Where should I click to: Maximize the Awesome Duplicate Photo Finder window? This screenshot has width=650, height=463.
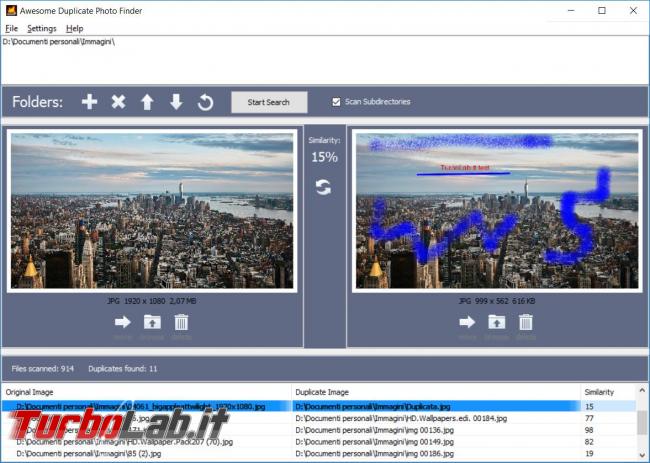pos(602,10)
